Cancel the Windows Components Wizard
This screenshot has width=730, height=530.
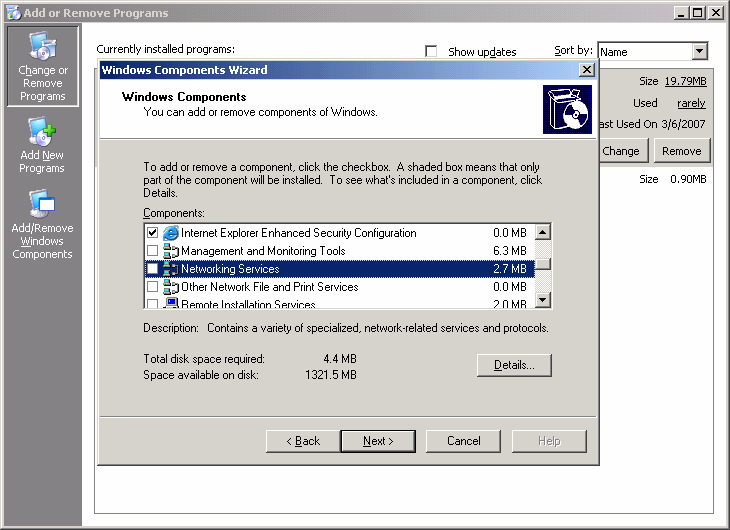[x=463, y=441]
